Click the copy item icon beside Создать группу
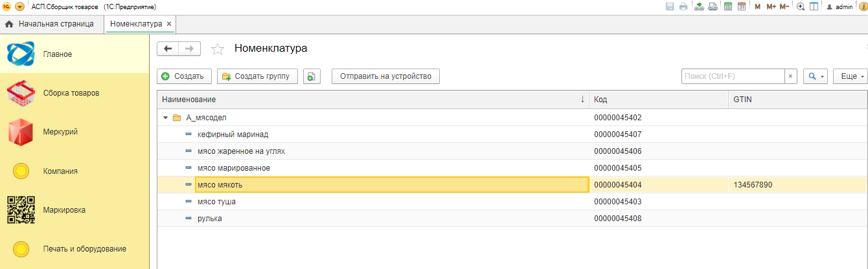This screenshot has height=269, width=868. coord(312,76)
